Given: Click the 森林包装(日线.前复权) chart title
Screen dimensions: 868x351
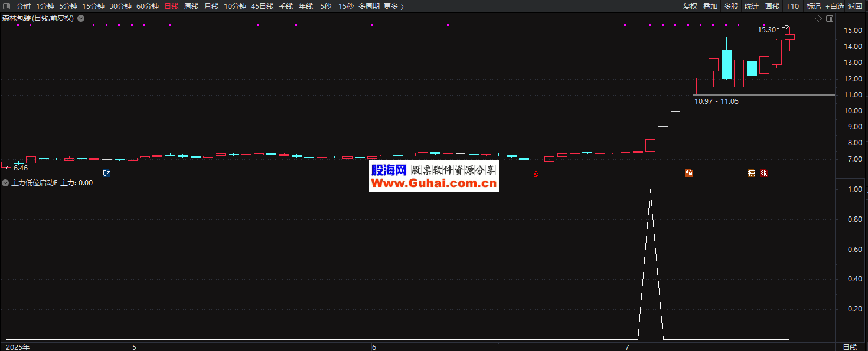Looking at the screenshot, I should pos(38,18).
